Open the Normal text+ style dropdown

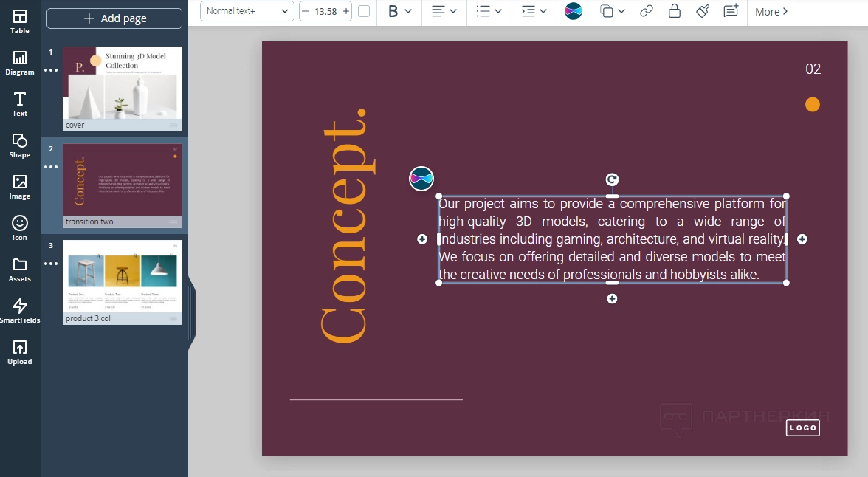point(247,11)
